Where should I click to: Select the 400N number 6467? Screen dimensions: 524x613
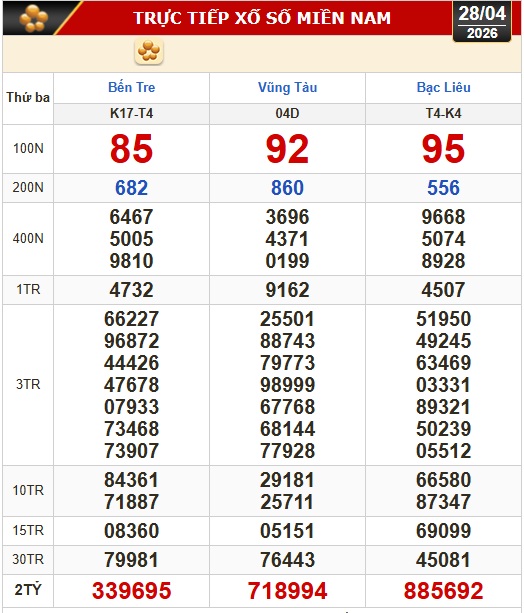point(131,217)
